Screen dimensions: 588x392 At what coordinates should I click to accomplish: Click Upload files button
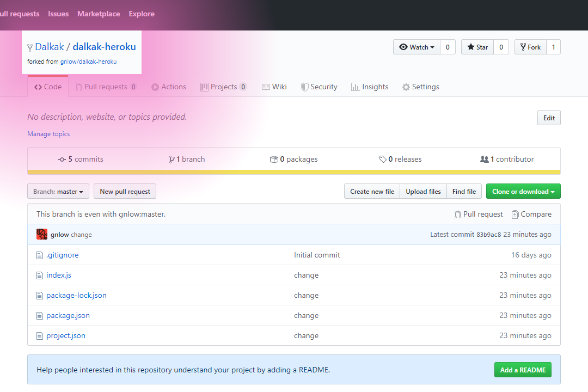point(423,191)
